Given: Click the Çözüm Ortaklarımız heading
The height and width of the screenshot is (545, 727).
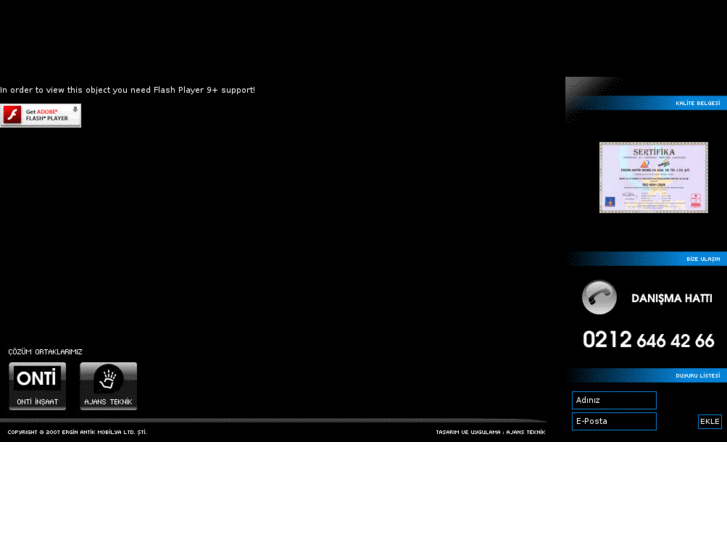Looking at the screenshot, I should (45, 352).
